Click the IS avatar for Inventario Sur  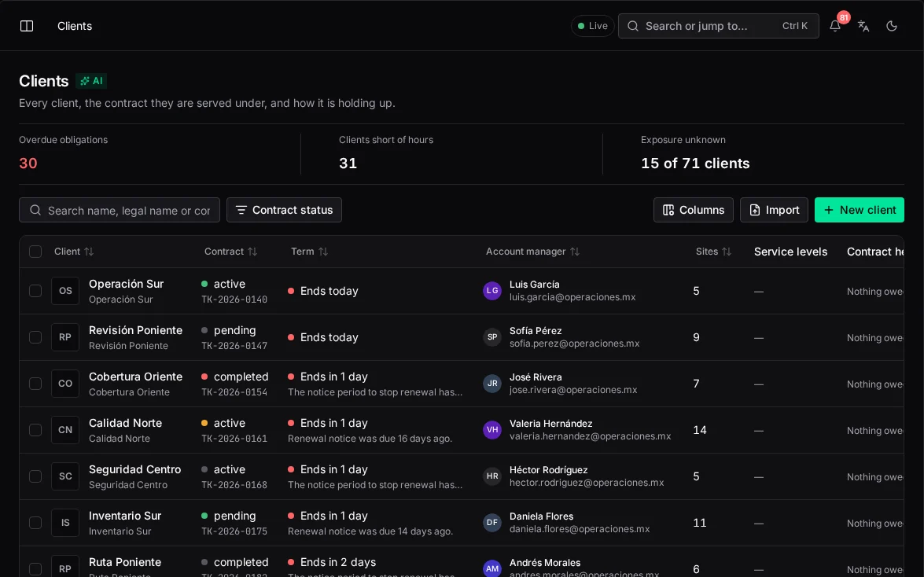[65, 523]
